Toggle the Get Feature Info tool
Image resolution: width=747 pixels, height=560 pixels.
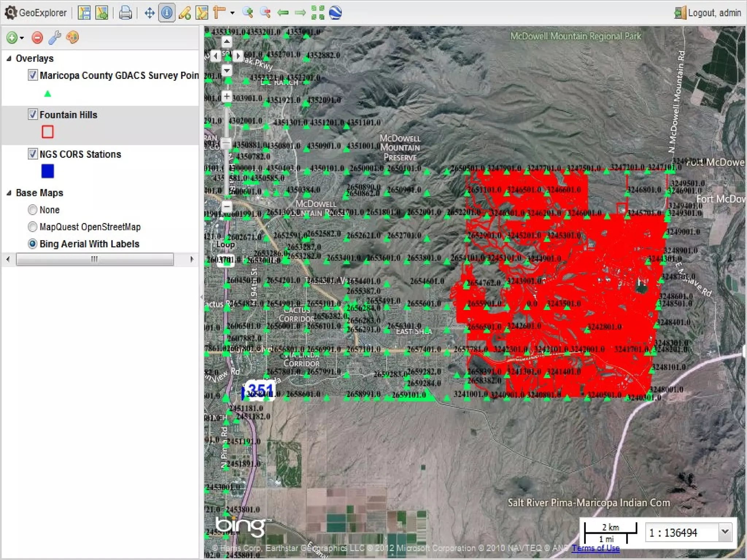[167, 13]
